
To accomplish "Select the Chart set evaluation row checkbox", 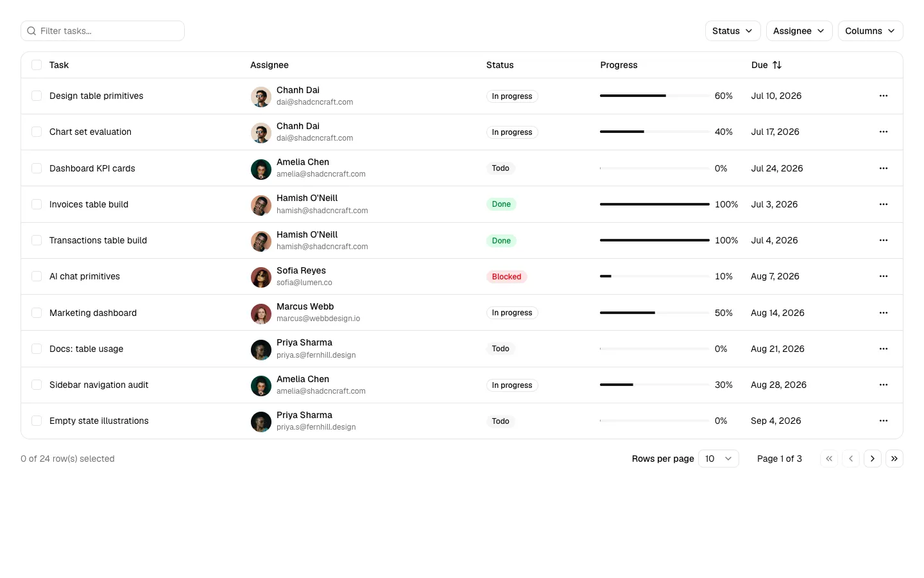I will (x=37, y=132).
